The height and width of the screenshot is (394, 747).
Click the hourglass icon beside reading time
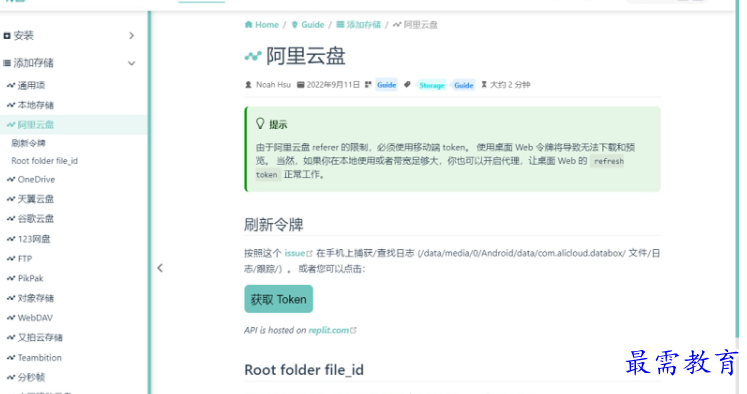484,85
